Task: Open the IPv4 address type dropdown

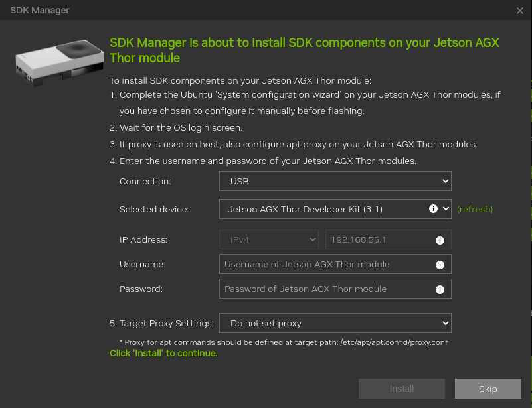Action: tap(268, 239)
